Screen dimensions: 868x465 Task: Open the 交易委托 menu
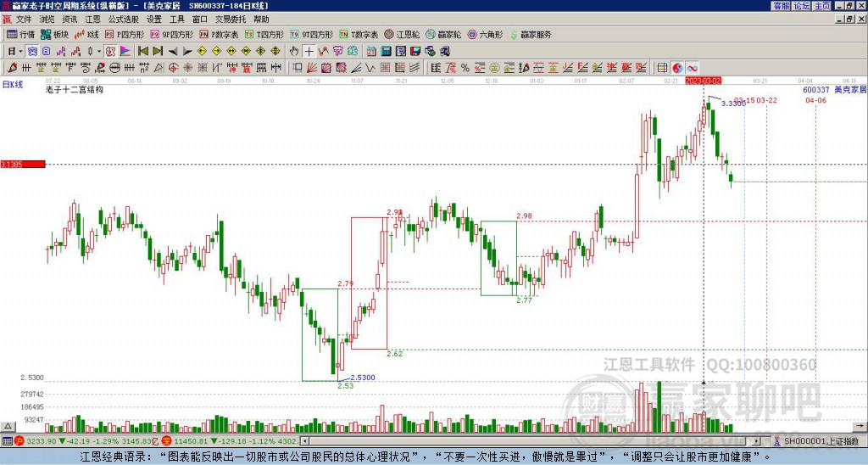pos(231,20)
